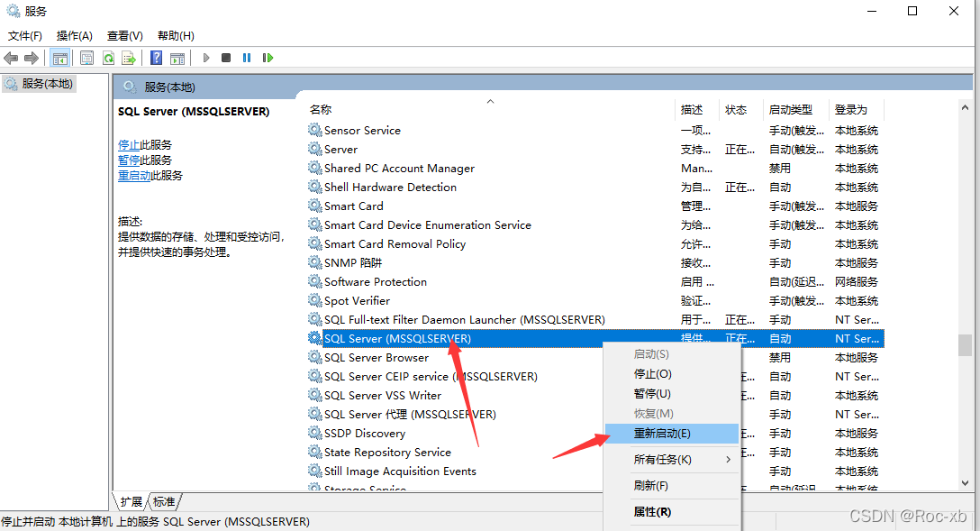This screenshot has width=980, height=531.
Task: Toggle the action pane toolbar icon
Action: pos(177,59)
